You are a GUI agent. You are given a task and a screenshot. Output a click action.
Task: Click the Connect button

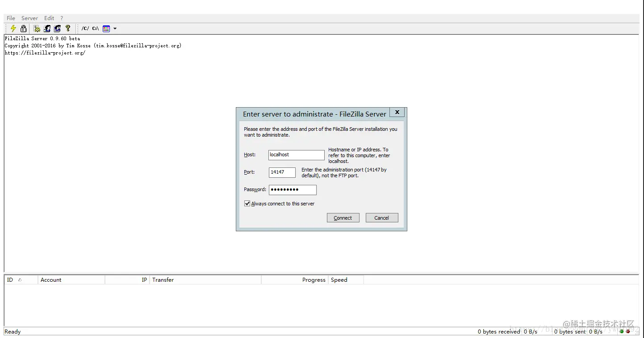(343, 218)
